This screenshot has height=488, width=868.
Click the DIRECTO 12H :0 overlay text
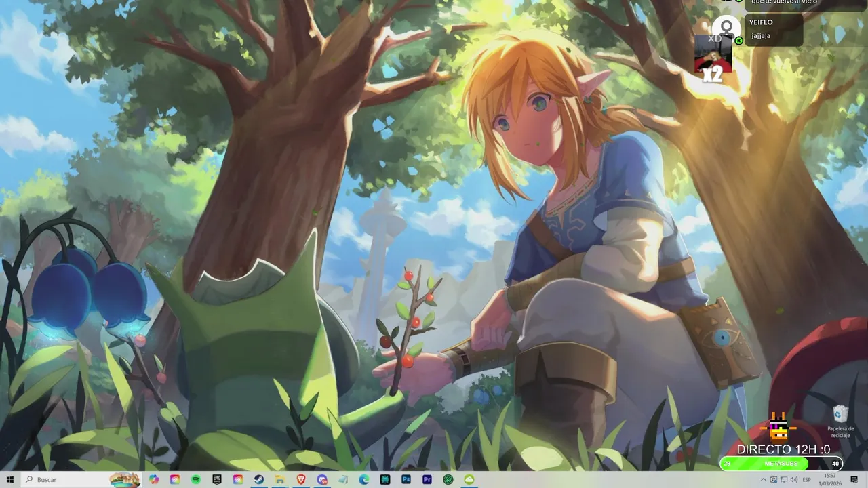pyautogui.click(x=783, y=449)
